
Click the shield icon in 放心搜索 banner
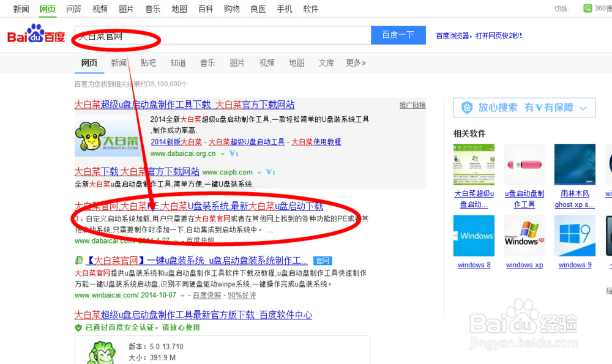467,107
